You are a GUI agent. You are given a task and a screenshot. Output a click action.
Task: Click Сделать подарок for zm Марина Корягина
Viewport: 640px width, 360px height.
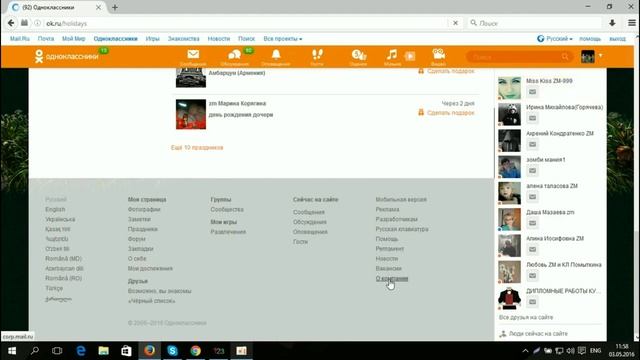click(x=446, y=113)
